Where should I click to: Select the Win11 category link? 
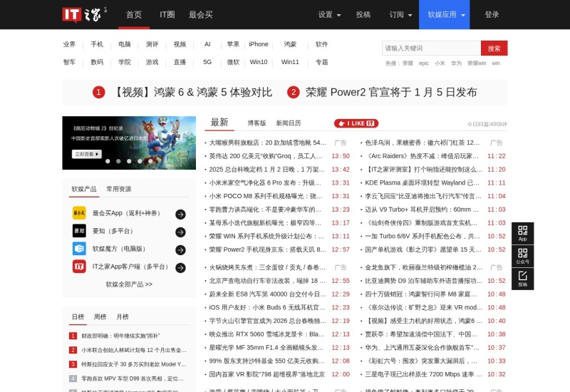tap(290, 62)
